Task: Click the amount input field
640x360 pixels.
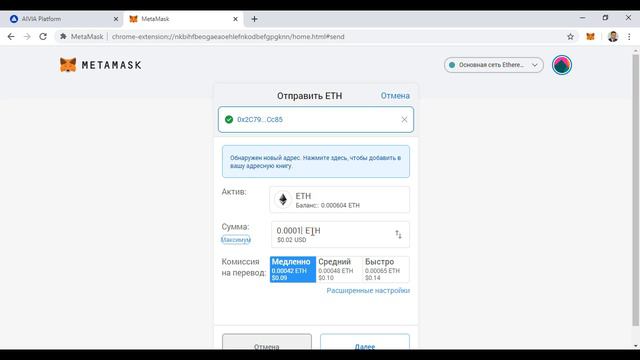Action: (x=340, y=234)
